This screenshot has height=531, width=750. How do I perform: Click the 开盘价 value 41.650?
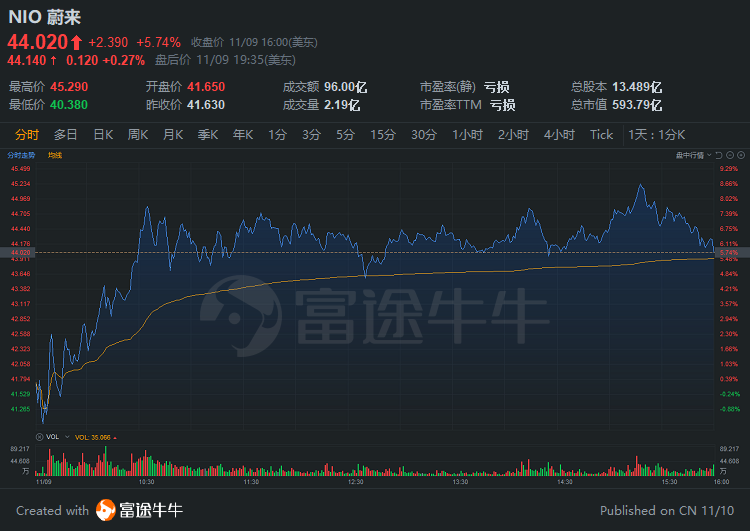(206, 87)
